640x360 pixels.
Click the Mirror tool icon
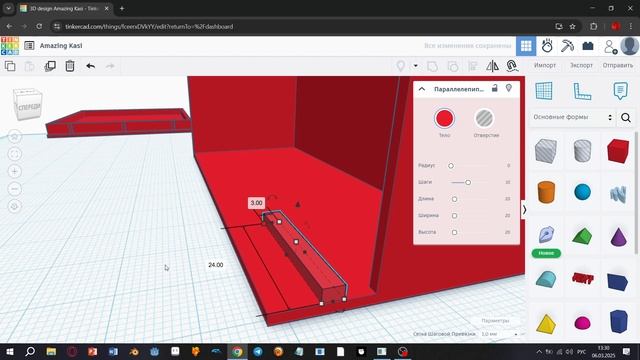pos(492,66)
